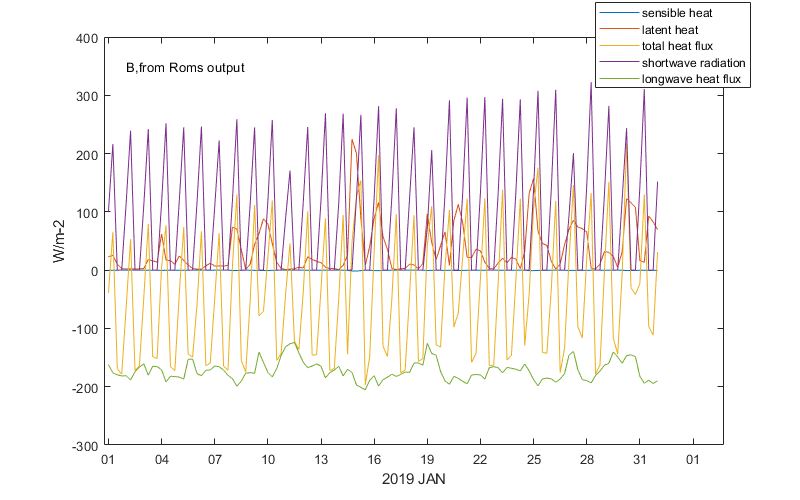Viewport: 800px width, 500px height.
Task: Click the 16 date tick label
Action: point(374,460)
